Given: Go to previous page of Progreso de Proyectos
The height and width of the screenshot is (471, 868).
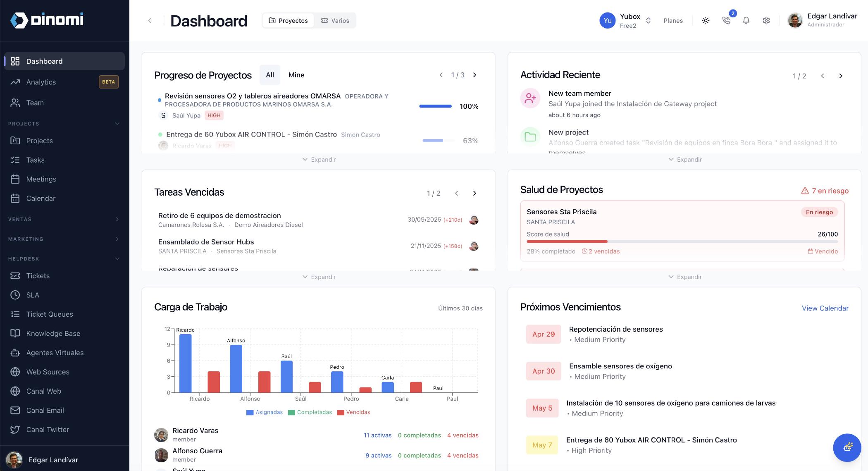Looking at the screenshot, I should [x=441, y=75].
